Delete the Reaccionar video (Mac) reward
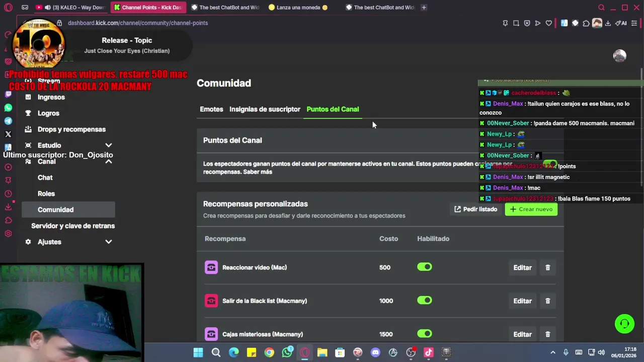The image size is (644, 362). pos(548,267)
